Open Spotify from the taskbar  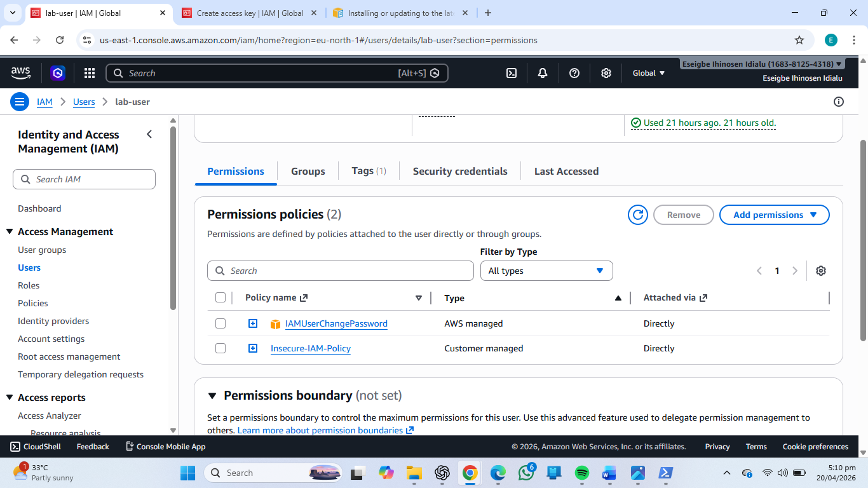(x=582, y=473)
